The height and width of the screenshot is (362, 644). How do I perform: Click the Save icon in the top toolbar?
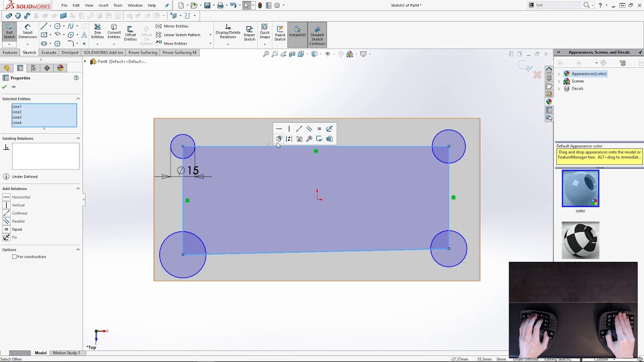pos(207,6)
